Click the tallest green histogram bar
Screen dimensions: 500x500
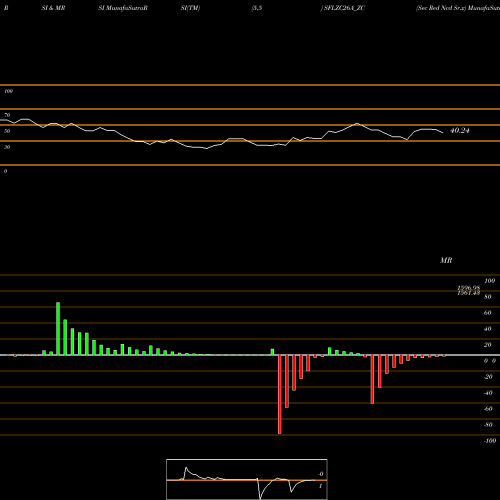[58, 329]
